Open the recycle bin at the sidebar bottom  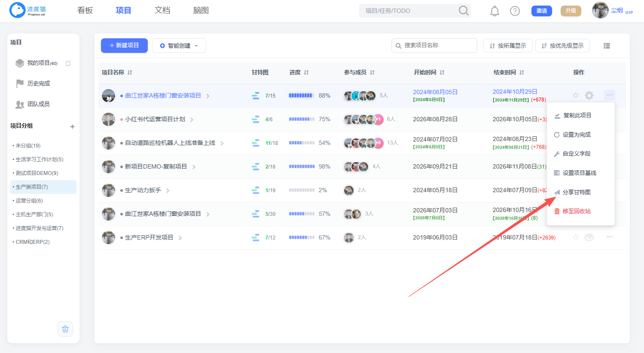(x=65, y=329)
